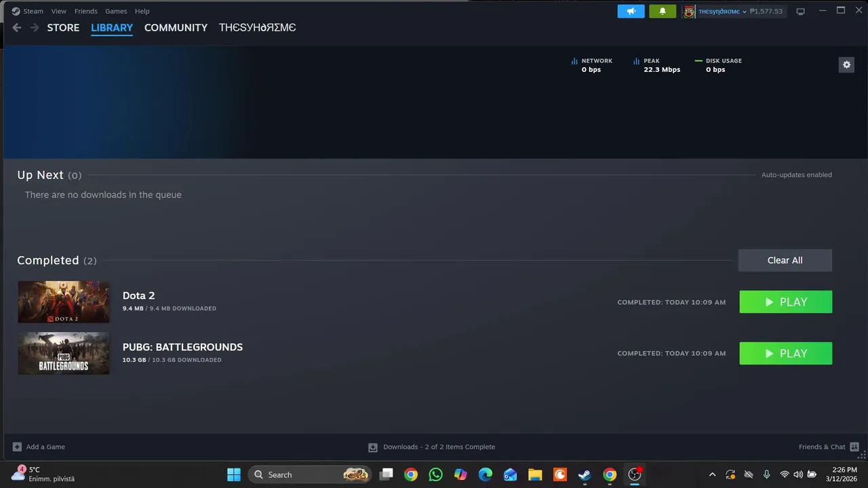Open downloads settings gear icon
This screenshot has width=868, height=488.
846,64
